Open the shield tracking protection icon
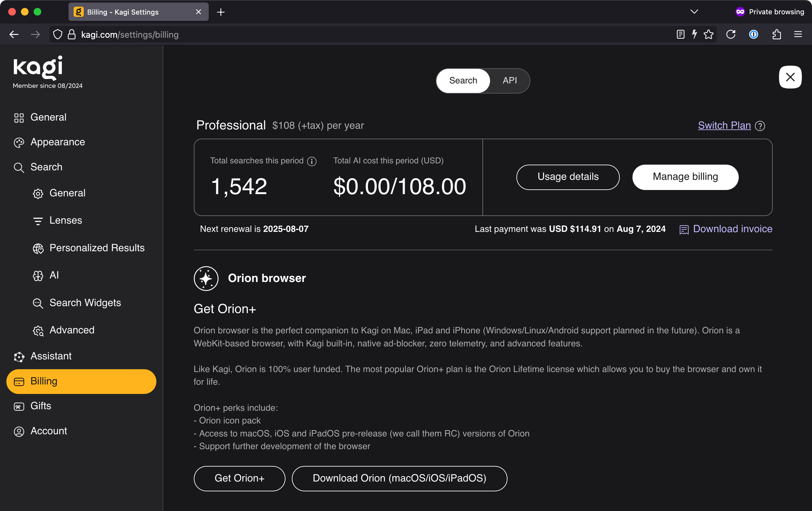812x511 pixels. click(x=58, y=34)
